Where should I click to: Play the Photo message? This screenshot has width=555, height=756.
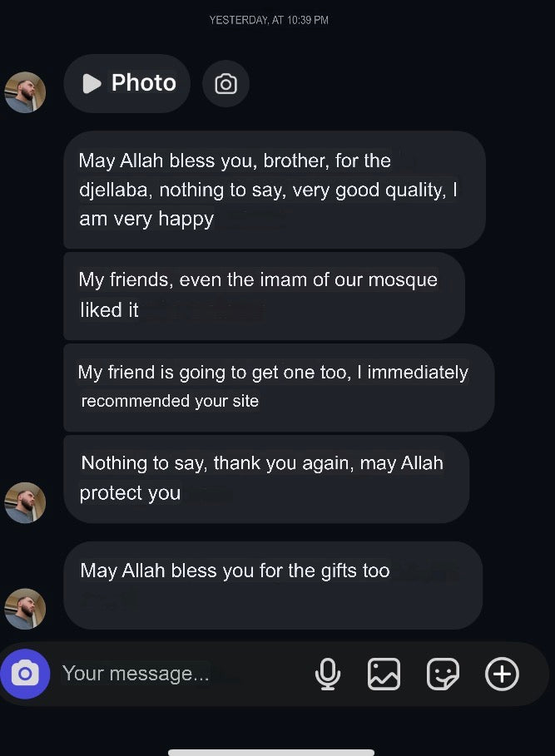tap(127, 83)
